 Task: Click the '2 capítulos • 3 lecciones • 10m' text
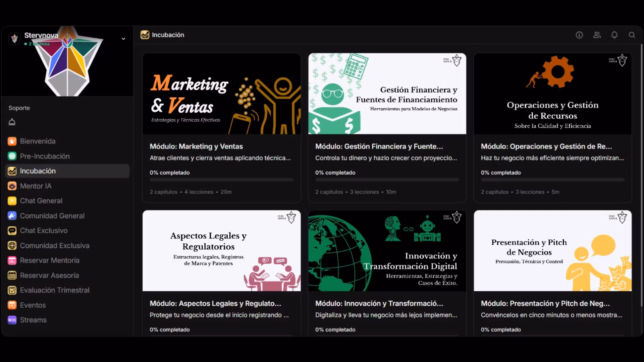coord(356,192)
